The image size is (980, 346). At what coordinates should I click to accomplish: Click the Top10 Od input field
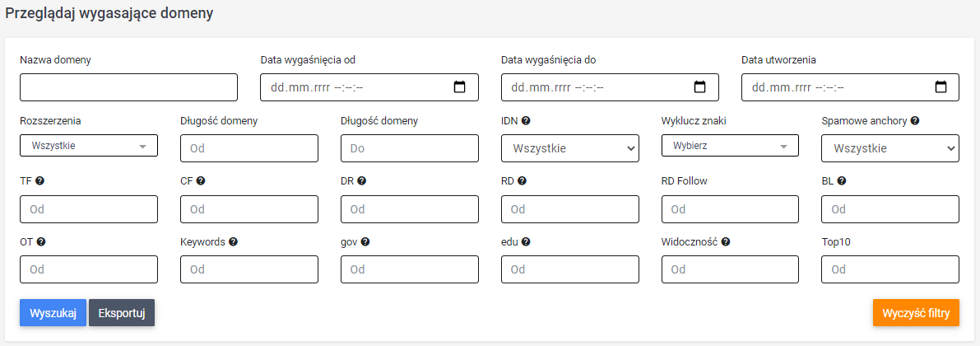tap(890, 269)
